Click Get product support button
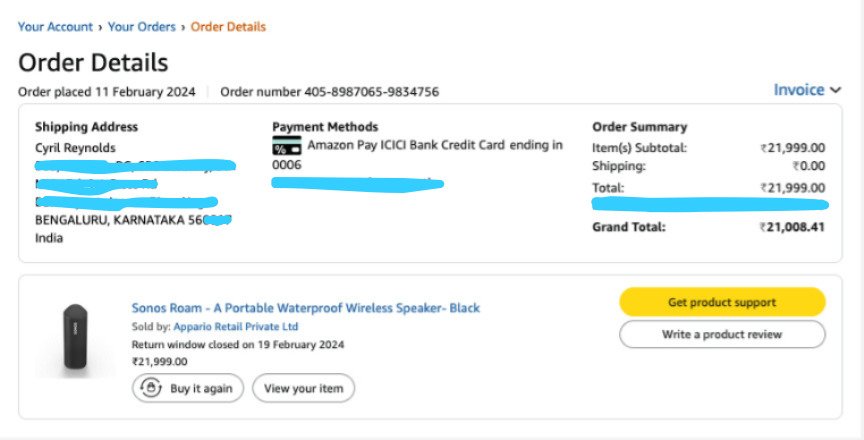This screenshot has height=440, width=864. click(722, 302)
